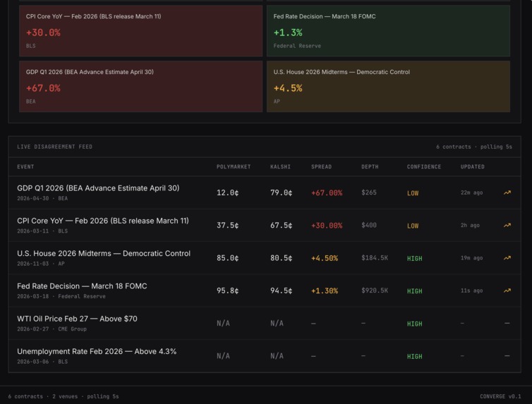532x404 pixels.
Task: Sort by the SPREAD column header
Action: [x=321, y=167]
